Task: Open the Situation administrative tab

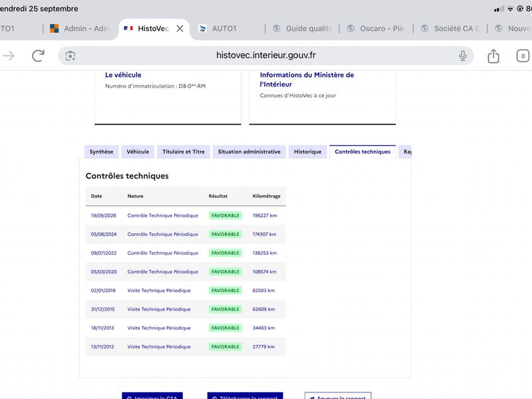Action: [x=249, y=152]
